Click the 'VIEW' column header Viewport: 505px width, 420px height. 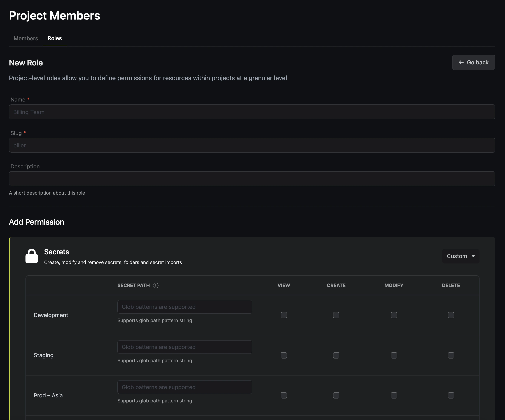click(x=284, y=285)
